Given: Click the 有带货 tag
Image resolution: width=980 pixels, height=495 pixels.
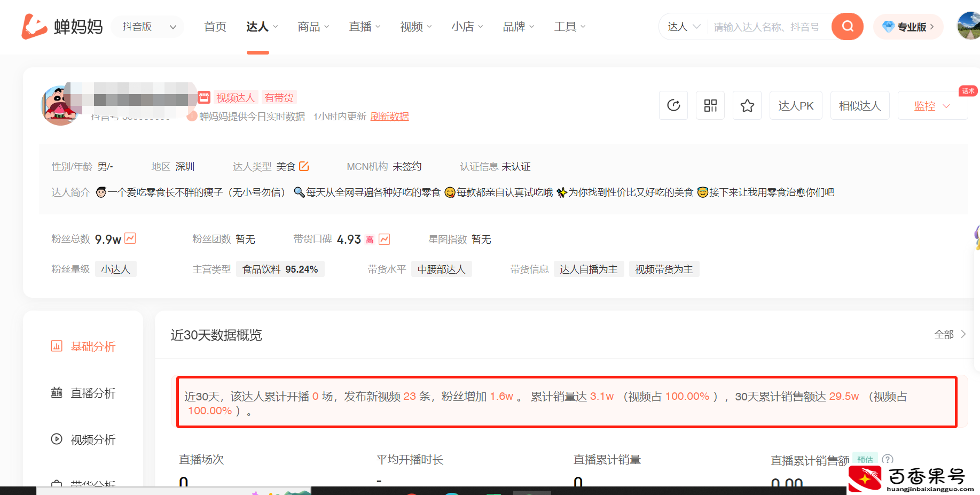Looking at the screenshot, I should [279, 97].
